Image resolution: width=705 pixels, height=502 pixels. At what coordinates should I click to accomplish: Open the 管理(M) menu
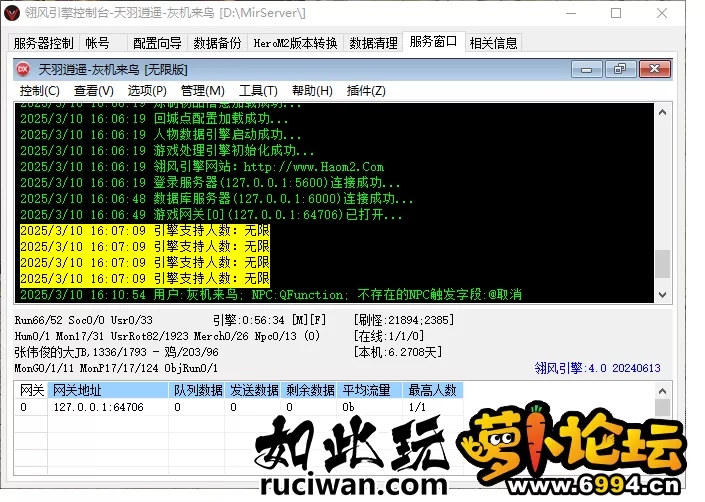click(202, 91)
